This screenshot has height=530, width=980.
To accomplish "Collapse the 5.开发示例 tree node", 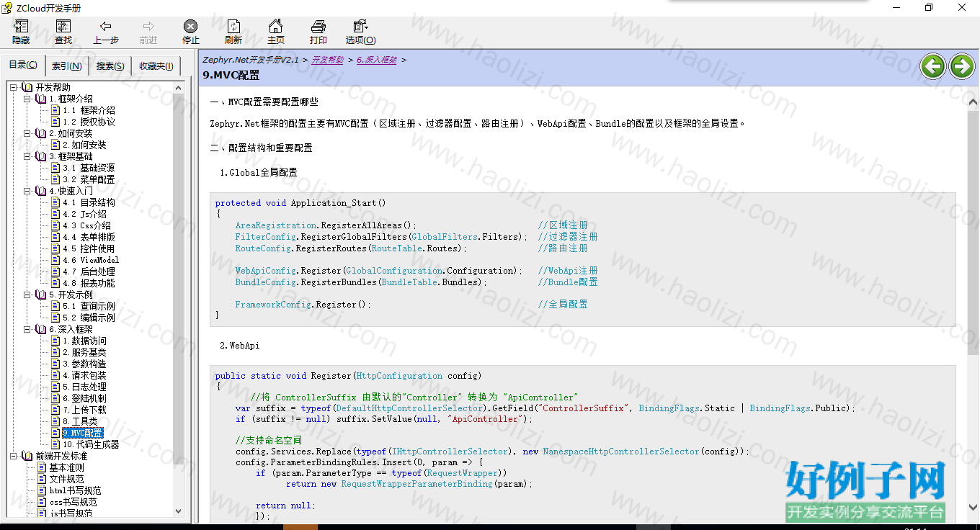I will (27, 295).
